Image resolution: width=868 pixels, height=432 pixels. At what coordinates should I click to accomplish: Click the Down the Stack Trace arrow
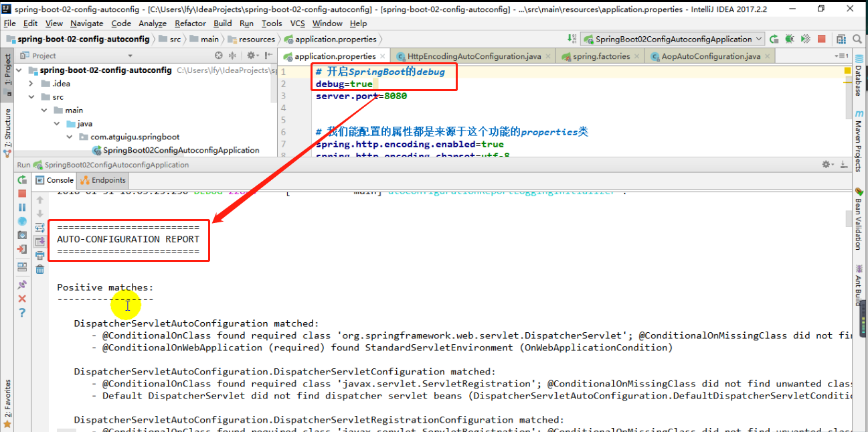40,213
